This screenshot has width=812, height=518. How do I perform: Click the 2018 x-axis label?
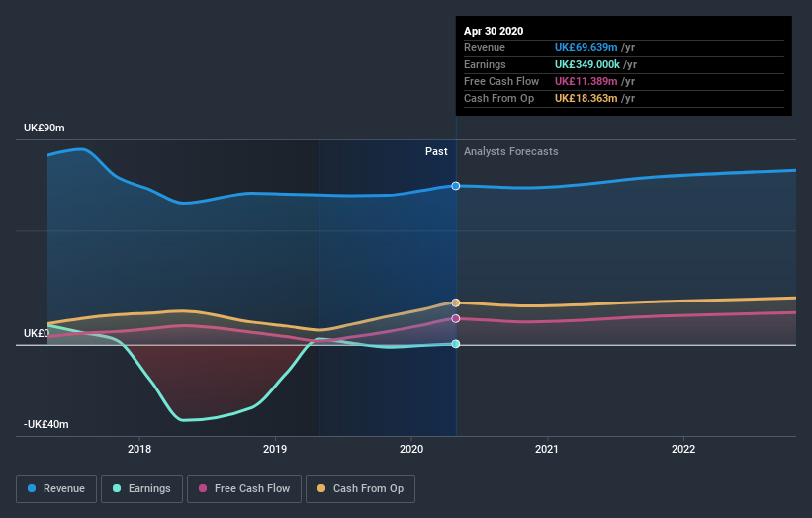(x=139, y=449)
